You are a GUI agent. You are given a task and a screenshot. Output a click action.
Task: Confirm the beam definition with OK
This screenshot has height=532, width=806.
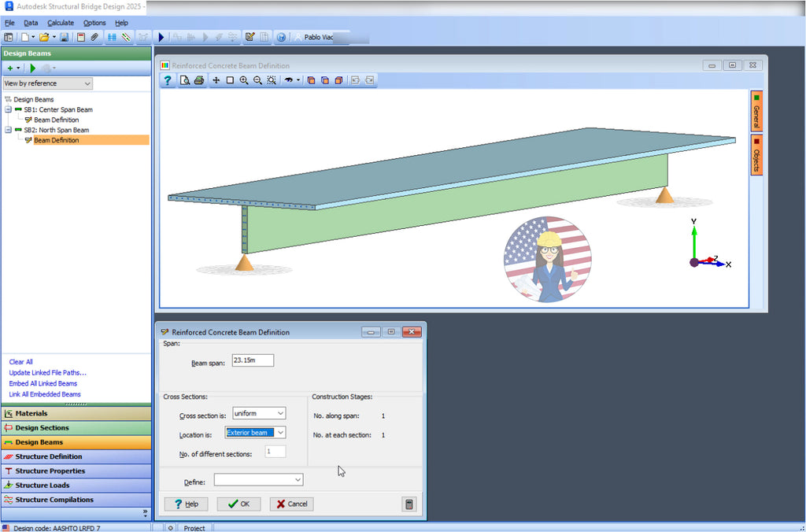(x=238, y=504)
